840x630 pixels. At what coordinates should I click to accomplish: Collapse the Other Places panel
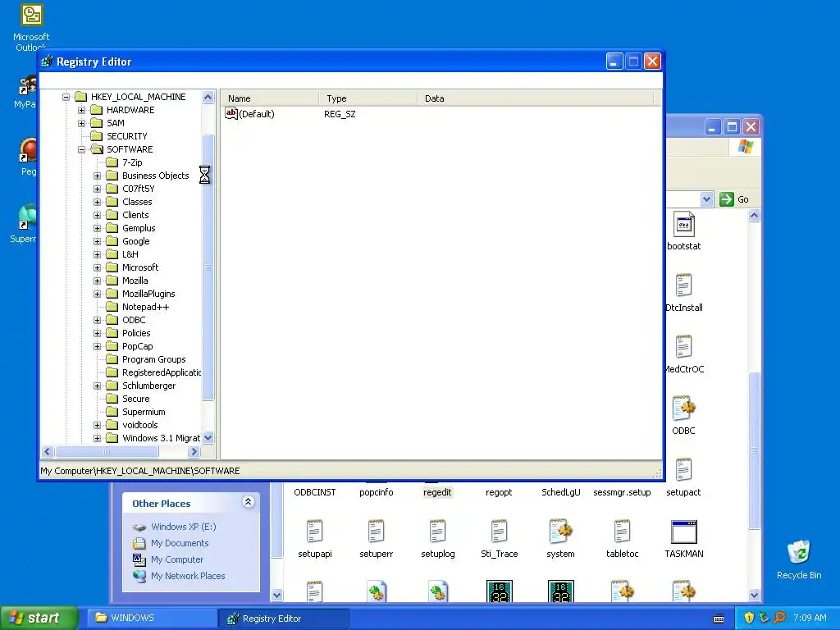coord(248,502)
